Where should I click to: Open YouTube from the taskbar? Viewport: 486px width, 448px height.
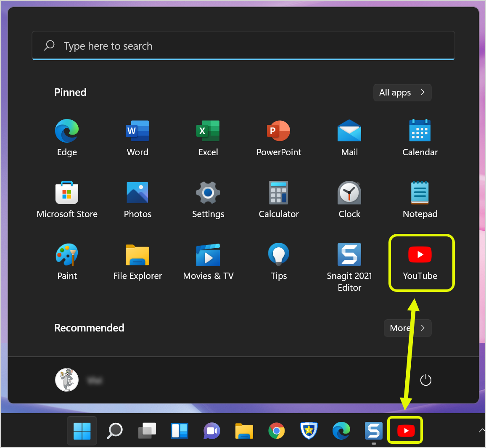406,431
